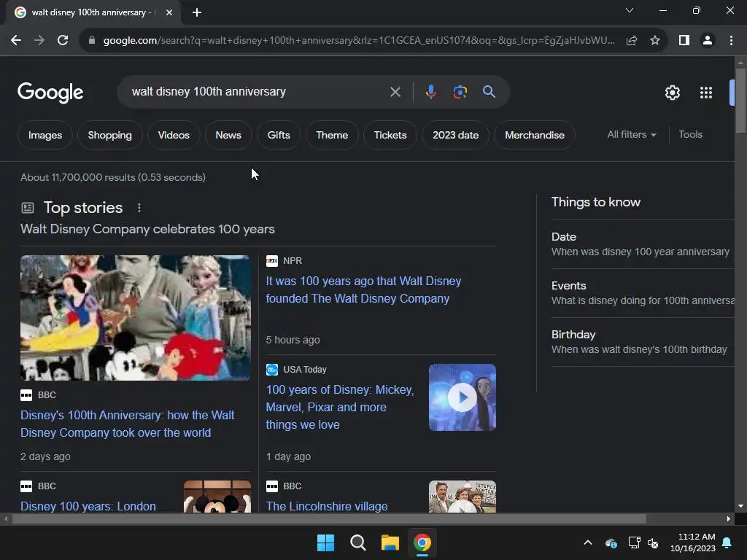This screenshot has height=560, width=747.
Task: Open NPR story about Walt Disney founding
Action: [363, 289]
